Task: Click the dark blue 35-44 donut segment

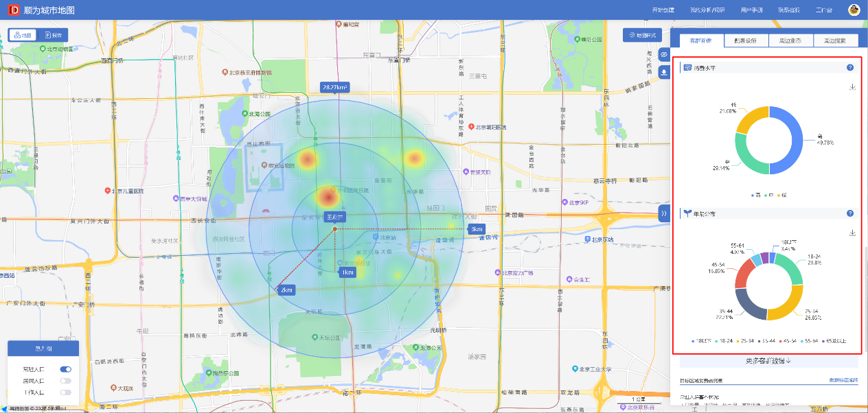Action: tap(749, 305)
